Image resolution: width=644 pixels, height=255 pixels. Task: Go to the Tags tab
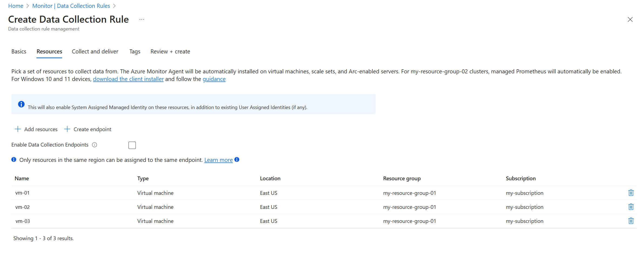[x=135, y=52]
